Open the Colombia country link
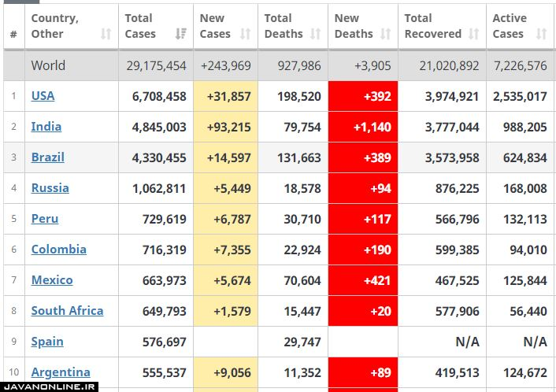The width and height of the screenshot is (556, 392). click(x=59, y=250)
